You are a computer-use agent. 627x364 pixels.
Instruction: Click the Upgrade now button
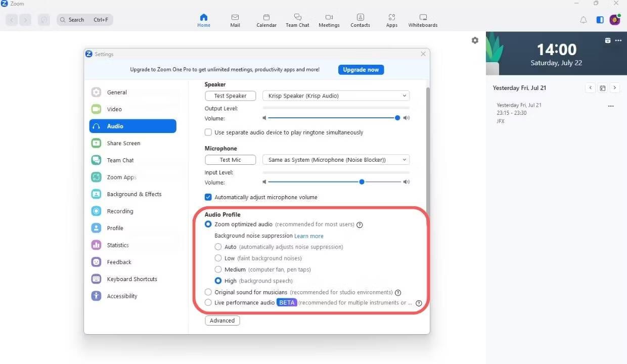[x=361, y=70]
